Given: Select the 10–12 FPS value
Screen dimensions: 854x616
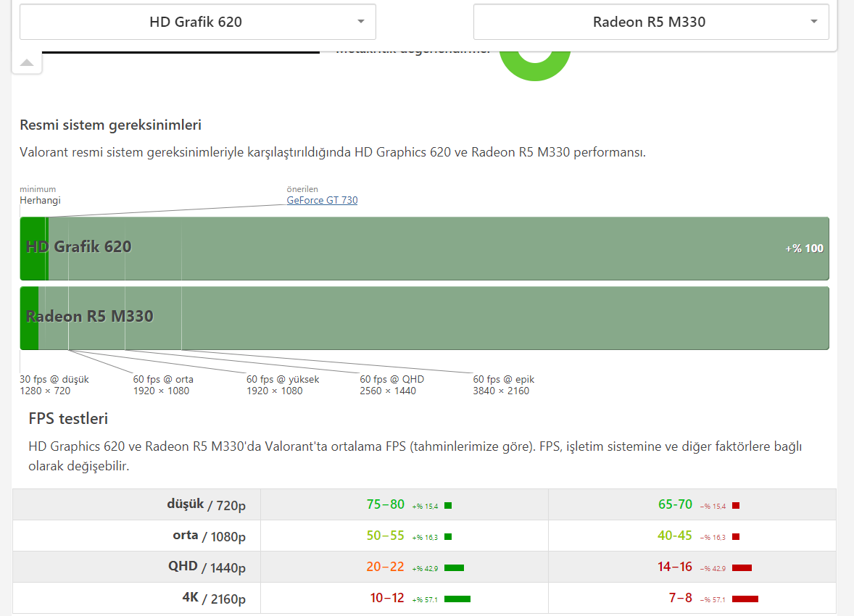Looking at the screenshot, I should click(x=386, y=597).
